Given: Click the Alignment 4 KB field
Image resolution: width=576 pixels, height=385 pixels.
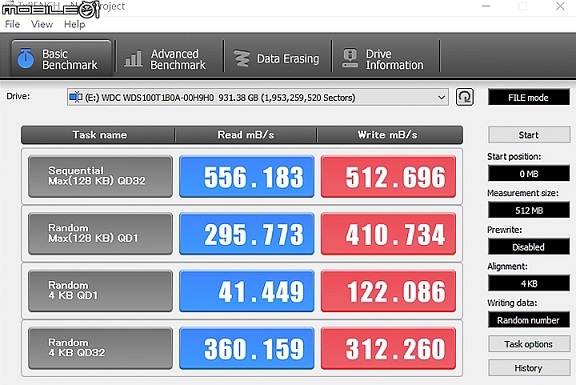Looking at the screenshot, I should (529, 283).
